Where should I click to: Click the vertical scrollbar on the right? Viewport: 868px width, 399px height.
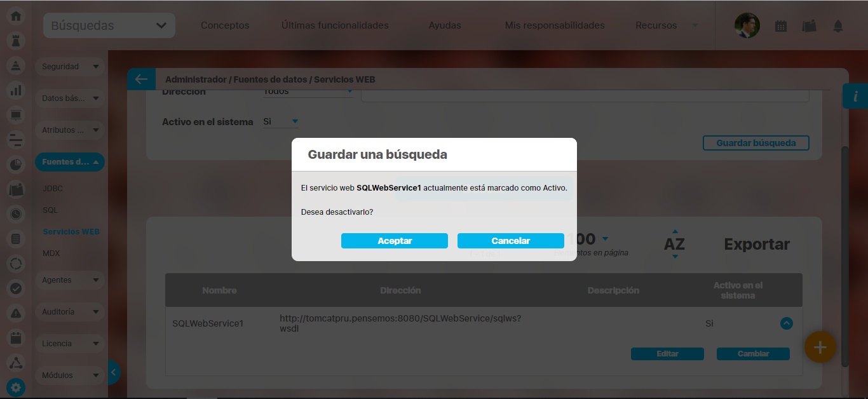coord(844,254)
